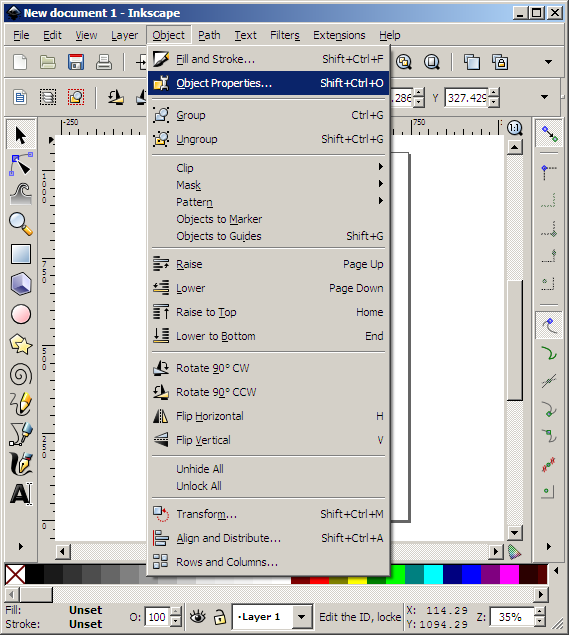Expand the Pattern submenu
This screenshot has width=569, height=635.
click(268, 202)
